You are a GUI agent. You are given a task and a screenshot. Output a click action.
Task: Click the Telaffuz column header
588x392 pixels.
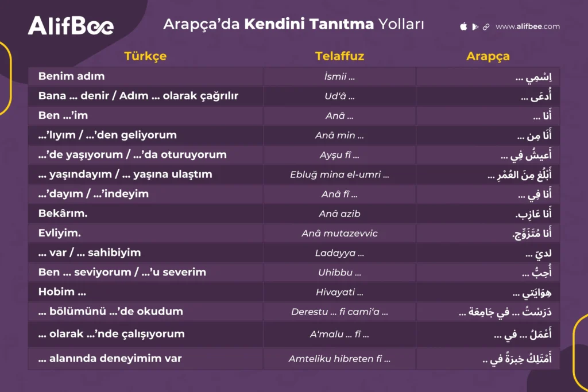339,56
